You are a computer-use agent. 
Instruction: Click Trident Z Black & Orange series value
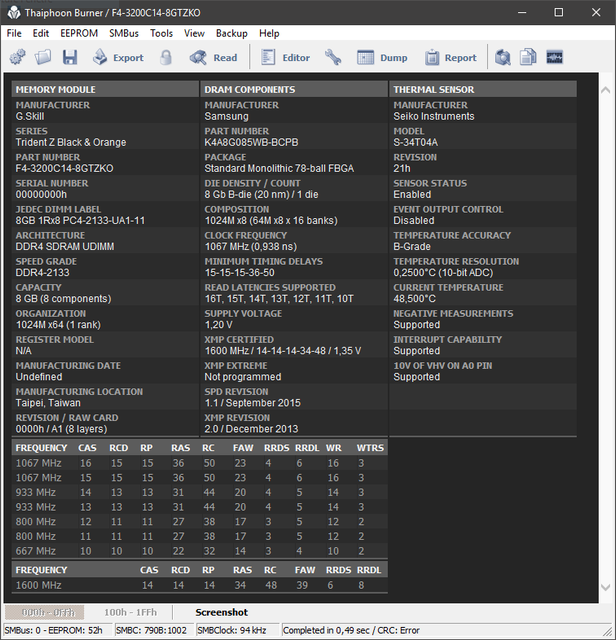pos(71,142)
